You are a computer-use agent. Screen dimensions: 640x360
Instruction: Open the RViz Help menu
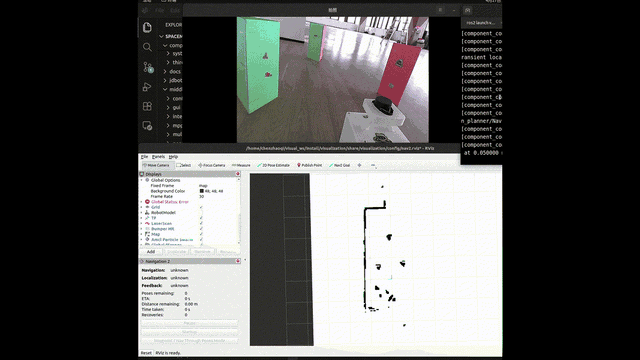[173, 157]
